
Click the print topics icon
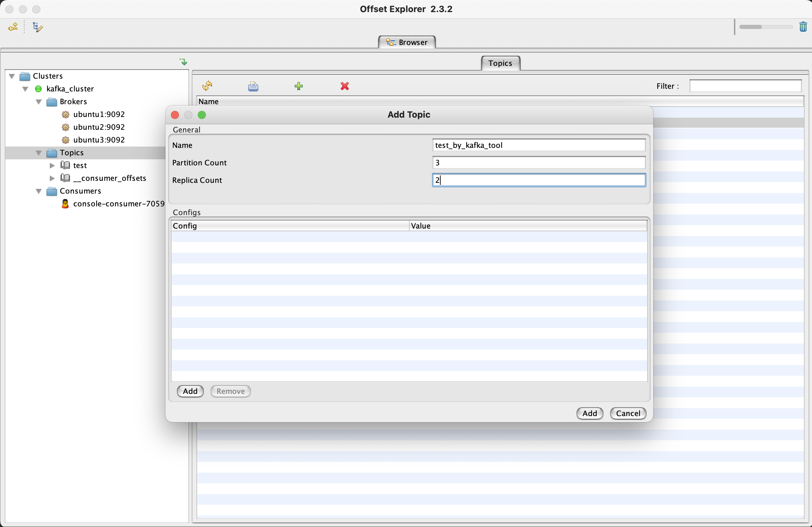[x=253, y=86]
